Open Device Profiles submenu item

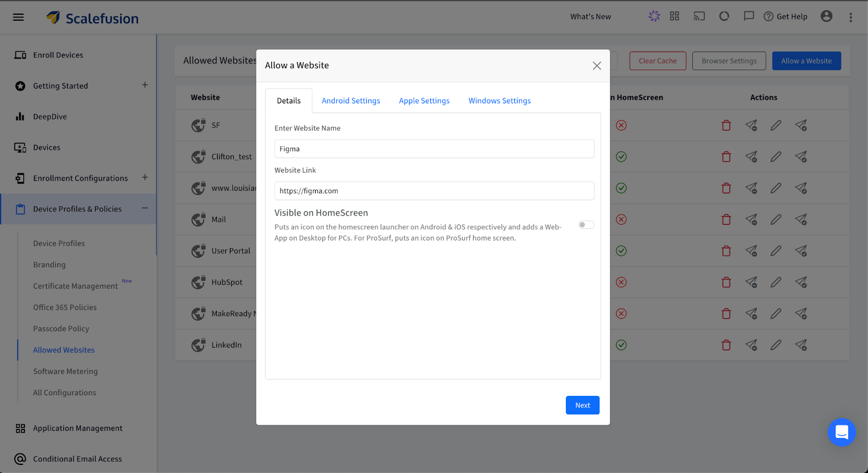tap(59, 243)
